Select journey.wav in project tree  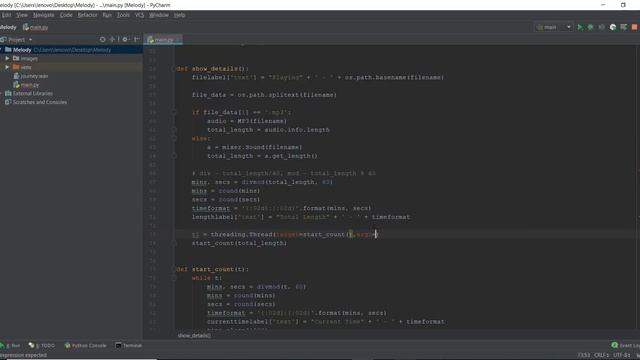(x=31, y=76)
